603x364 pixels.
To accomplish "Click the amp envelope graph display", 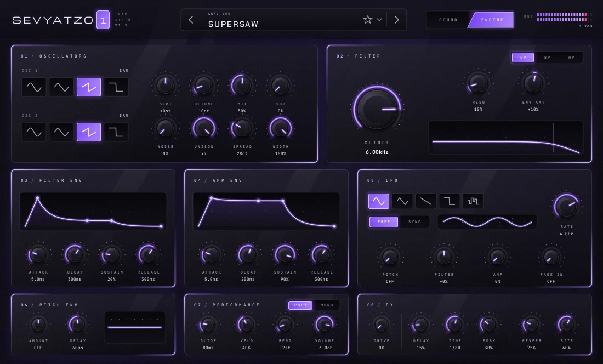I will click(266, 212).
